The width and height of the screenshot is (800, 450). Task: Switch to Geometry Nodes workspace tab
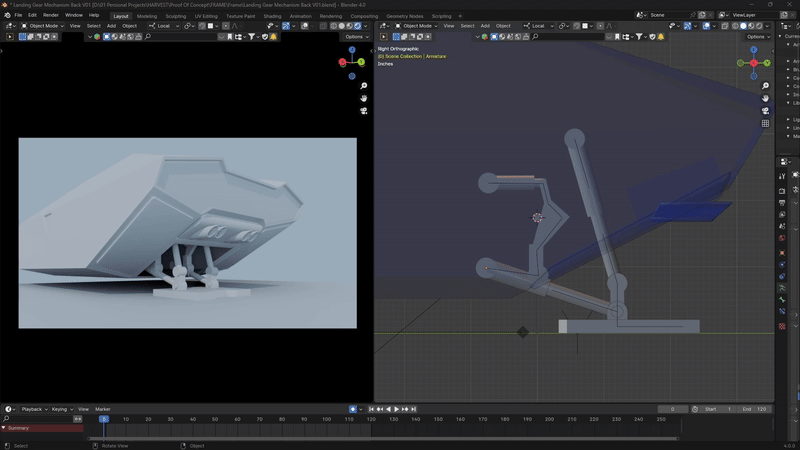pyautogui.click(x=405, y=16)
